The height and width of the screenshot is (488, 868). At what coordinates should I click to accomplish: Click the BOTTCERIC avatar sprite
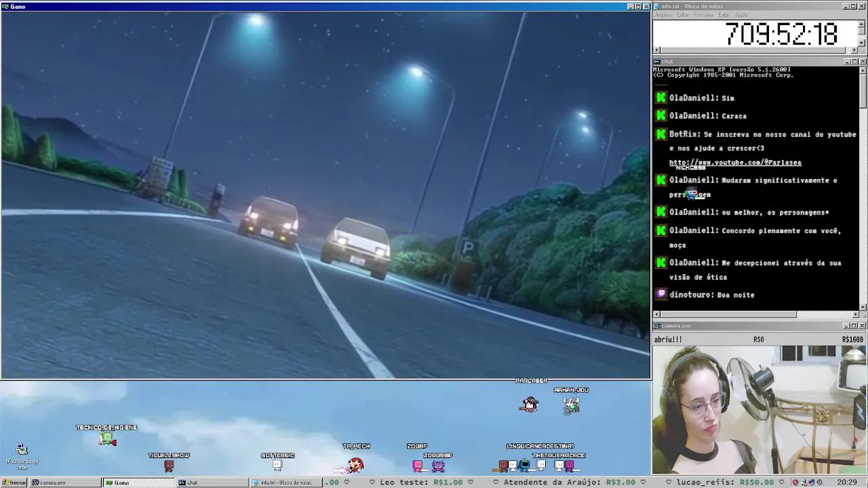[277, 465]
